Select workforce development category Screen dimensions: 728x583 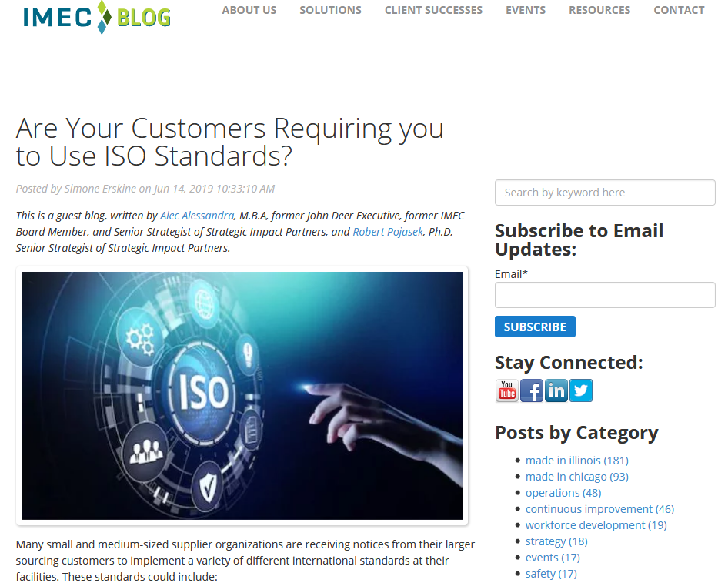[596, 525]
